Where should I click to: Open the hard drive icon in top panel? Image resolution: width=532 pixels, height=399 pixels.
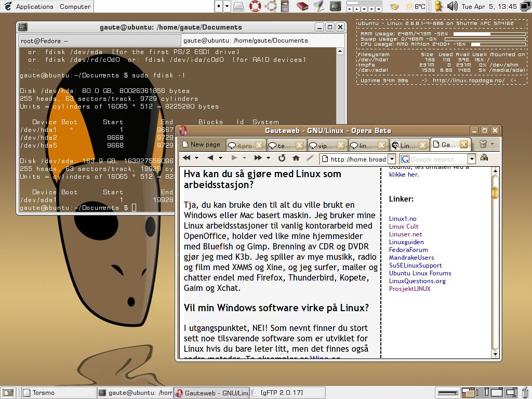click(x=238, y=6)
